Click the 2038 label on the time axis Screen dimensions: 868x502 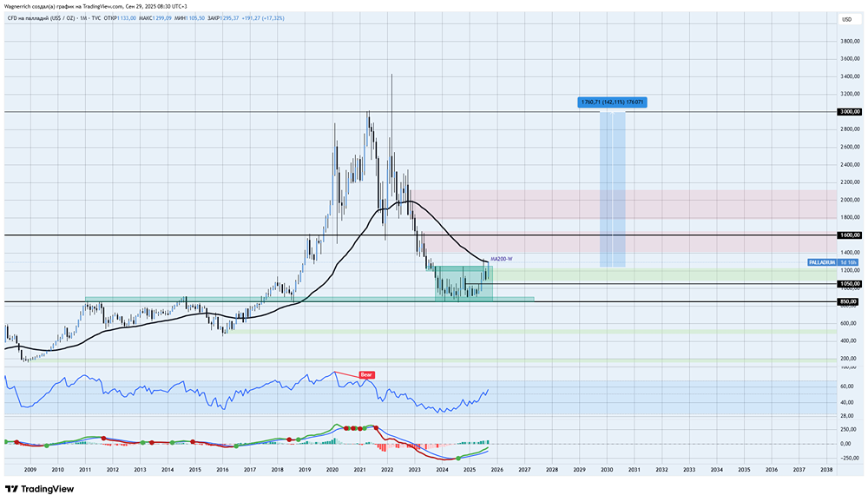pos(826,470)
